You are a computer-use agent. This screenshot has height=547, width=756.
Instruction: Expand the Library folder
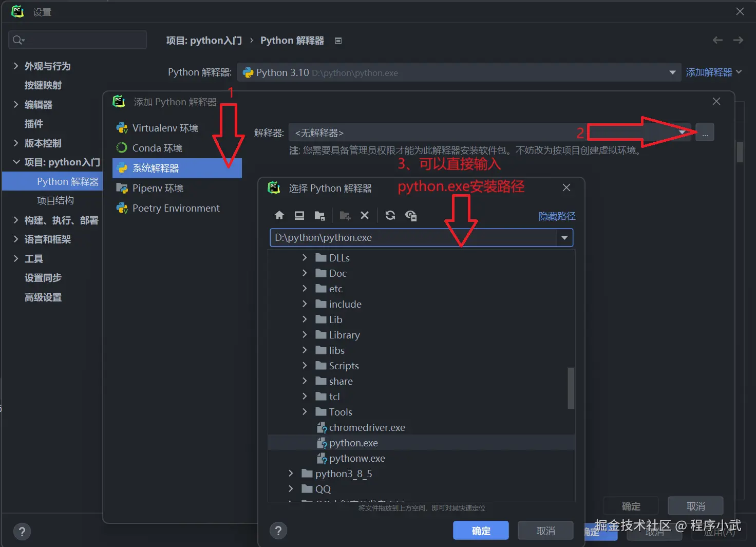[x=305, y=334]
